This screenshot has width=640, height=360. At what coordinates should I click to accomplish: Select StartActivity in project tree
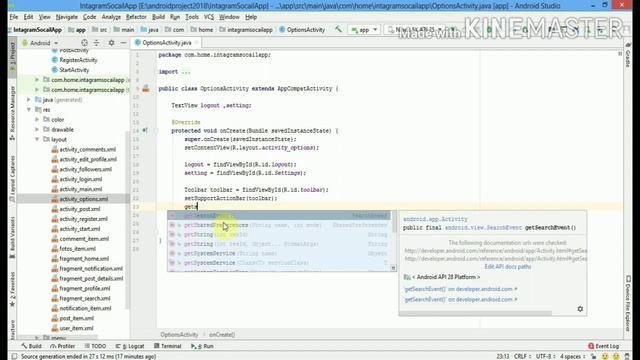74,70
